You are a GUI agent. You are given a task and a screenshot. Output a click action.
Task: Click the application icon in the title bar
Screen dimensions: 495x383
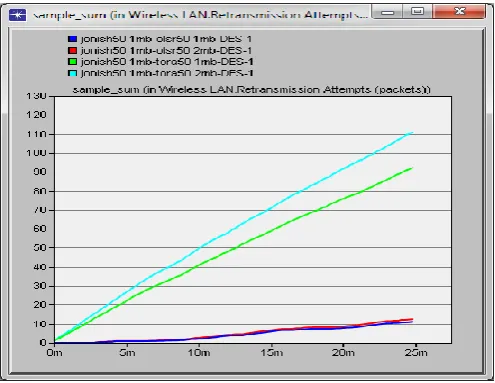pyautogui.click(x=18, y=15)
